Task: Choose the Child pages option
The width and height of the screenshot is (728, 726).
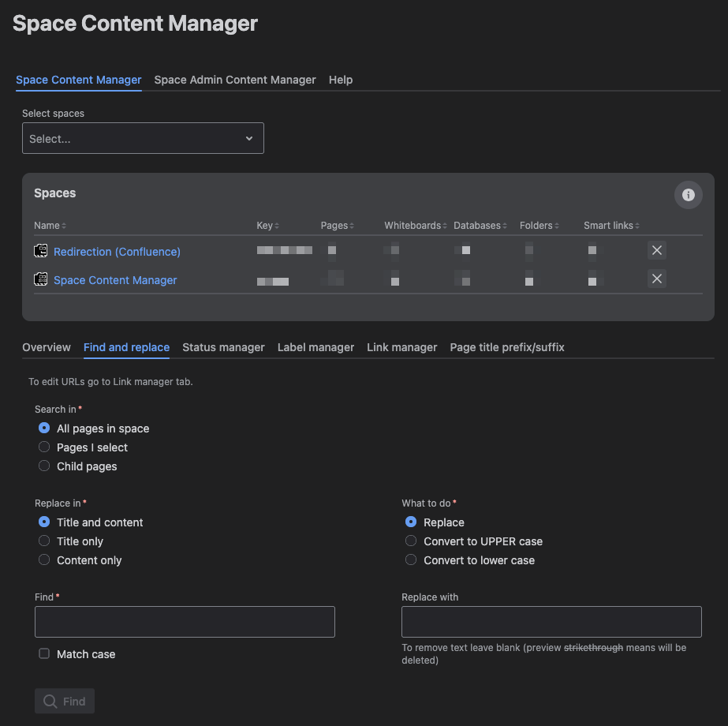Action: point(44,466)
